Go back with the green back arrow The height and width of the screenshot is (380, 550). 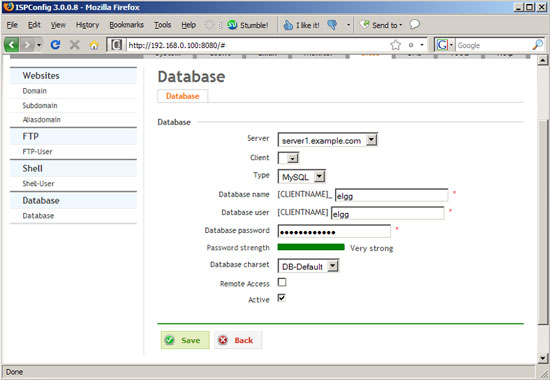pyautogui.click(x=11, y=45)
